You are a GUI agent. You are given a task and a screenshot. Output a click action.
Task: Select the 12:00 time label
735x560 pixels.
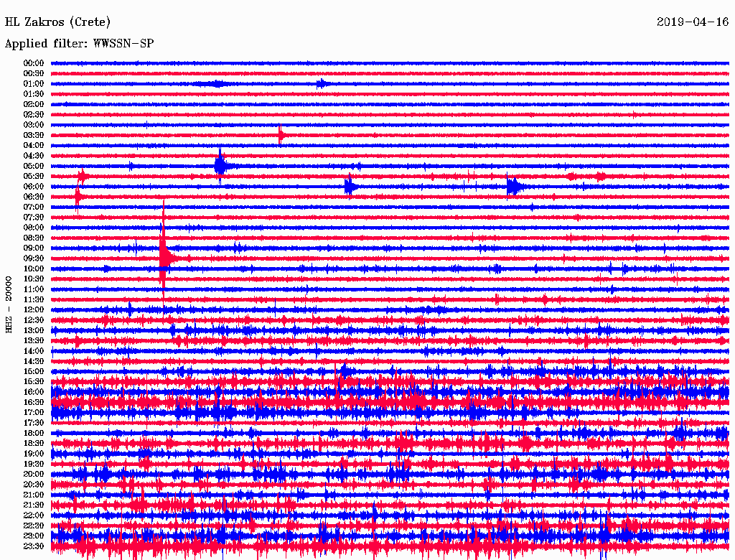[34, 309]
